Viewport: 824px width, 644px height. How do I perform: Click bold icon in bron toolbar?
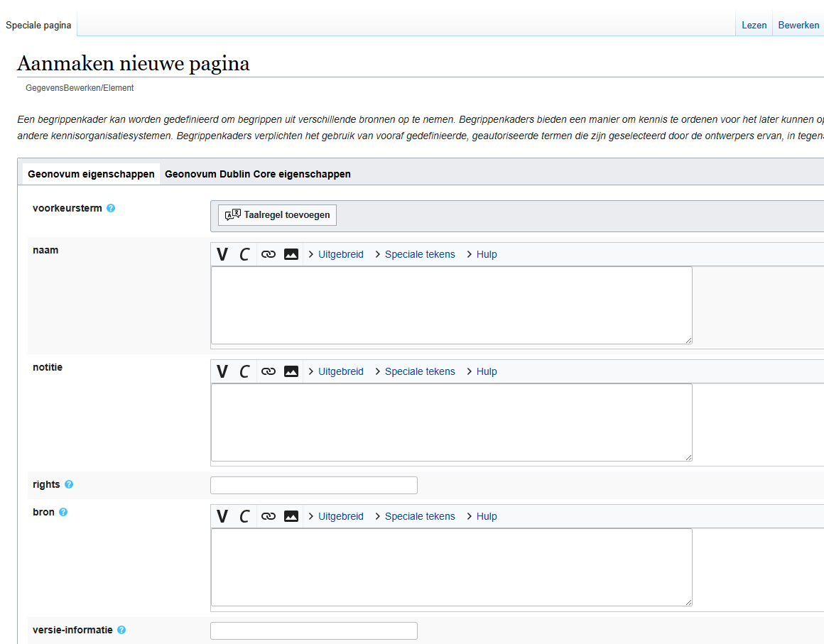coord(222,516)
